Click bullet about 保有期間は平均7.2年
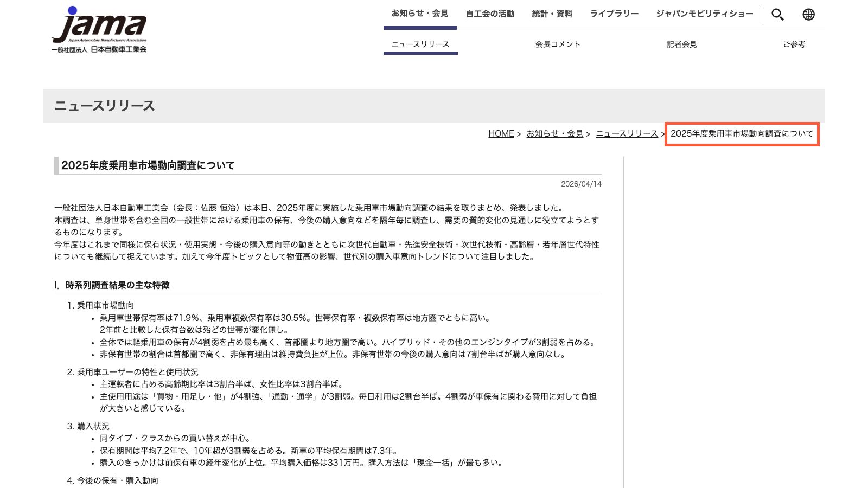This screenshot has width=868, height=488. pyautogui.click(x=249, y=451)
